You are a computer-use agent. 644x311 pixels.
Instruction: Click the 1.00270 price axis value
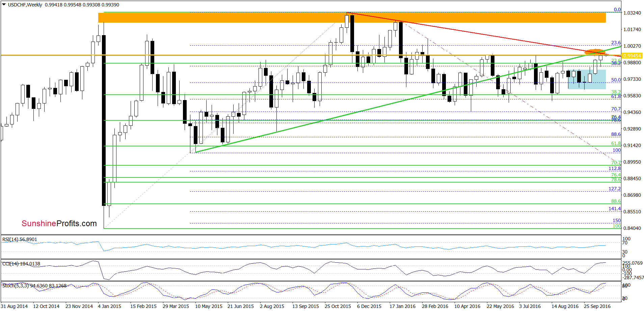[632, 46]
